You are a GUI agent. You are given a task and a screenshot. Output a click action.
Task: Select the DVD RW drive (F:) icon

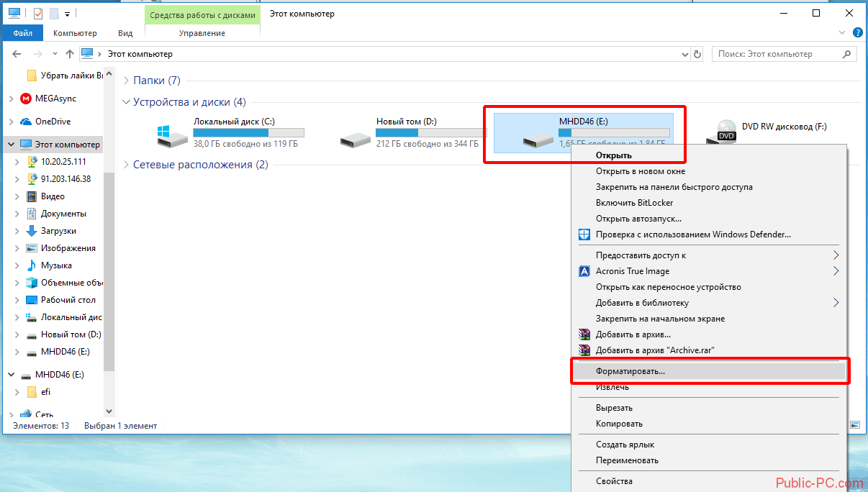coord(726,131)
